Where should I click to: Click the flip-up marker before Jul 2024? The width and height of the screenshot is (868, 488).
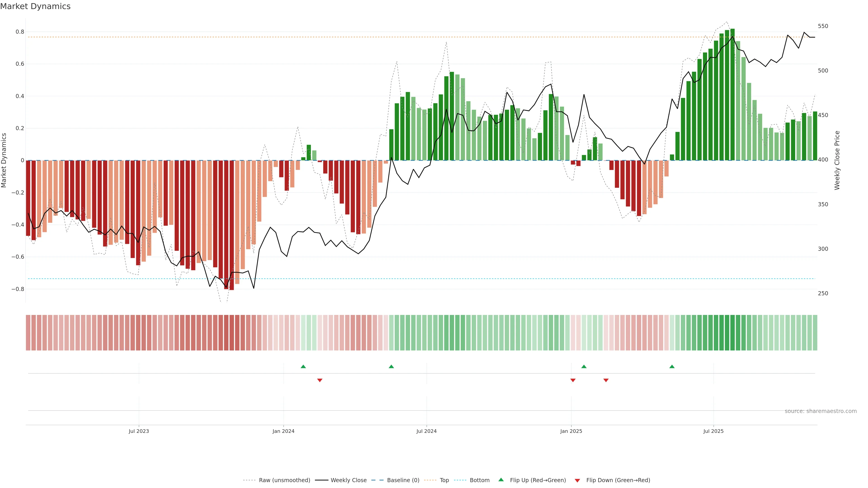tap(391, 366)
